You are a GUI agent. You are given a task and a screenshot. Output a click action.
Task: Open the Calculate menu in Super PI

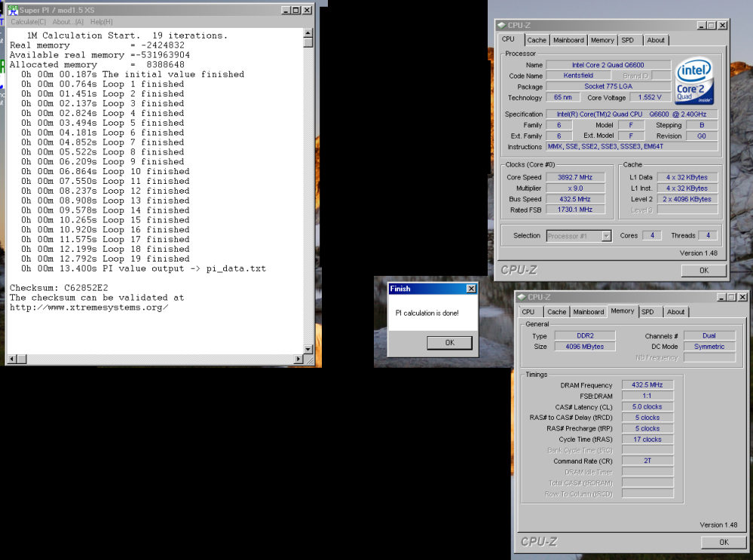(x=29, y=22)
